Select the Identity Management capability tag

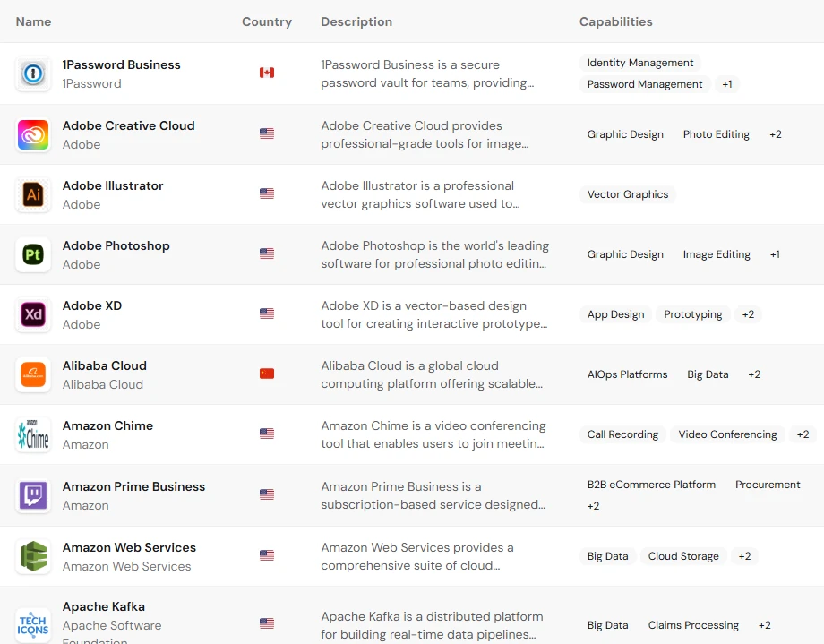coord(640,63)
